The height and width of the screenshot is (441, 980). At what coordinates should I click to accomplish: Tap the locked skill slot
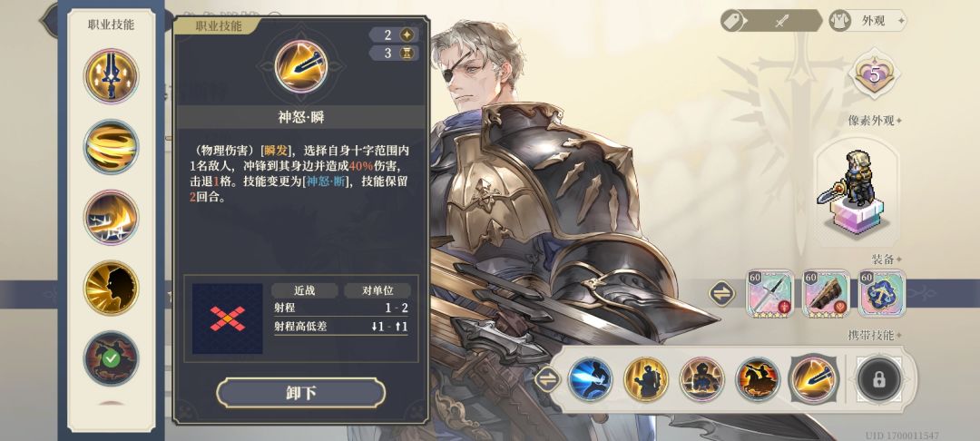click(879, 379)
